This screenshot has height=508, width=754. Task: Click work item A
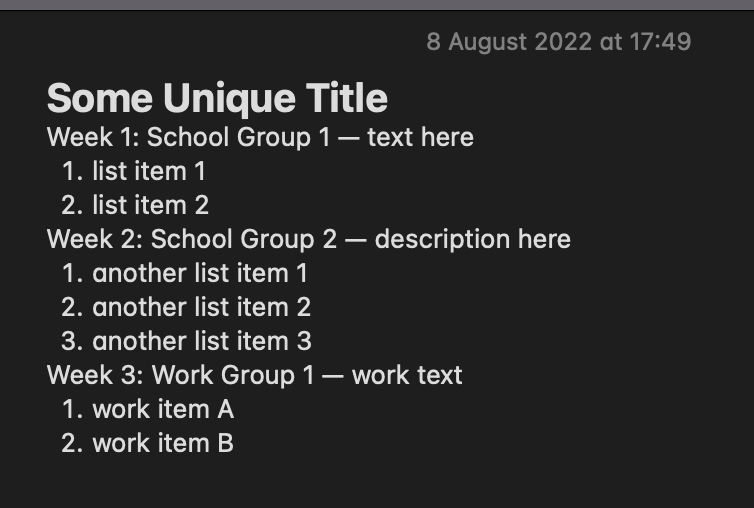click(163, 409)
